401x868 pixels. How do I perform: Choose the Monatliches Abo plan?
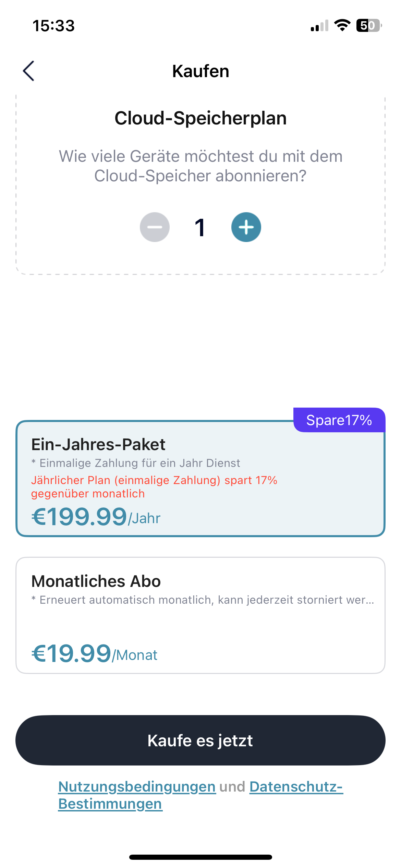(200, 615)
